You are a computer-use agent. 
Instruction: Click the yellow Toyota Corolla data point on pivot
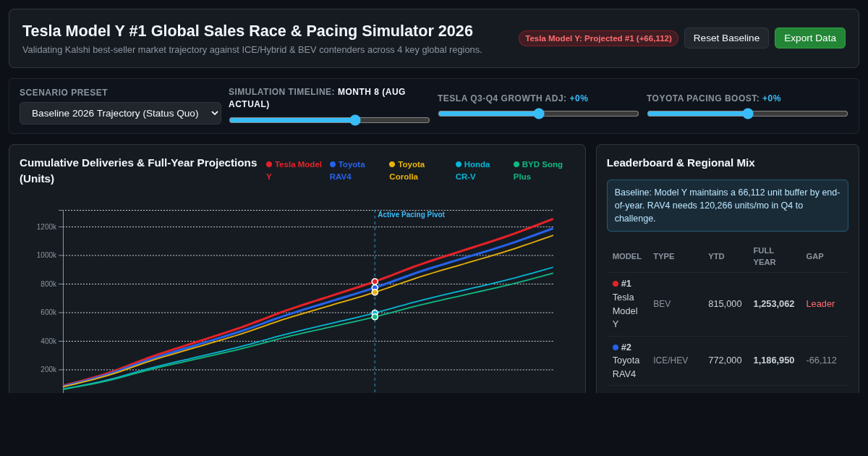(375, 292)
